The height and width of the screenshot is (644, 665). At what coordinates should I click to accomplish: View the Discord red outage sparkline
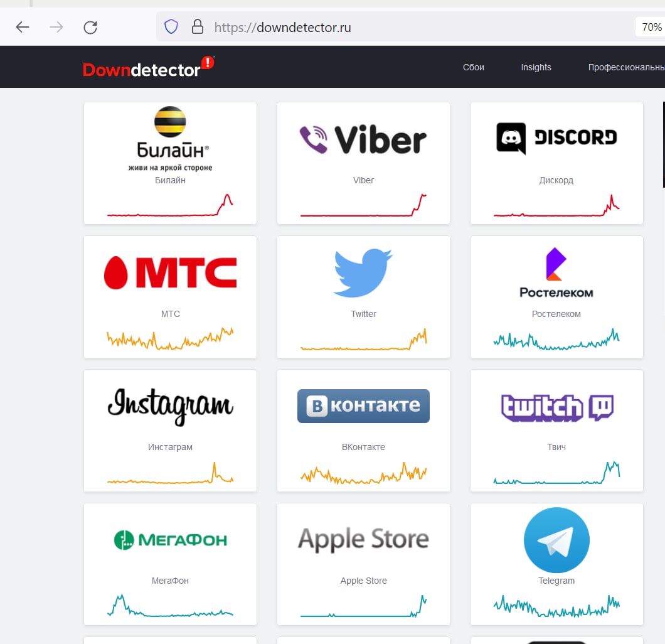556,205
